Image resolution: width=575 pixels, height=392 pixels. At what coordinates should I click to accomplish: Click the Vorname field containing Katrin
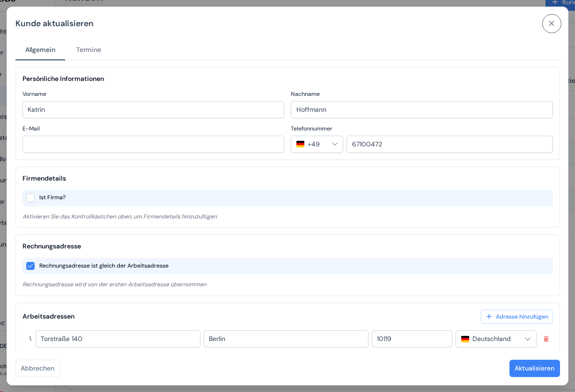pos(153,109)
